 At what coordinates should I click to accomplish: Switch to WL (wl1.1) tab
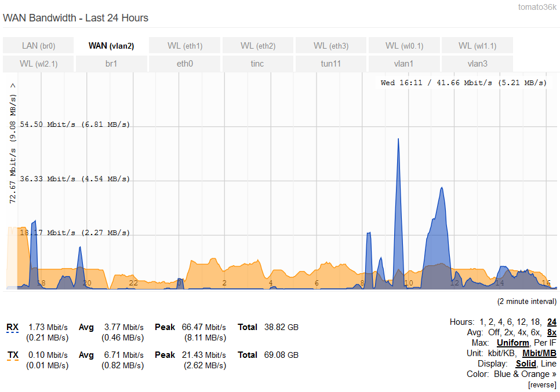[x=477, y=46]
